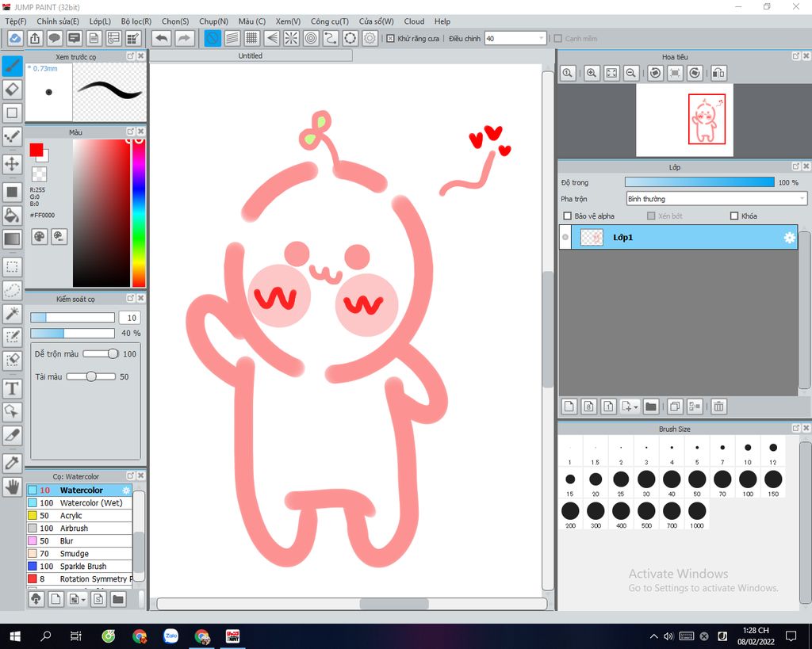Enable parallel lines snap
812x649 pixels.
coord(232,38)
